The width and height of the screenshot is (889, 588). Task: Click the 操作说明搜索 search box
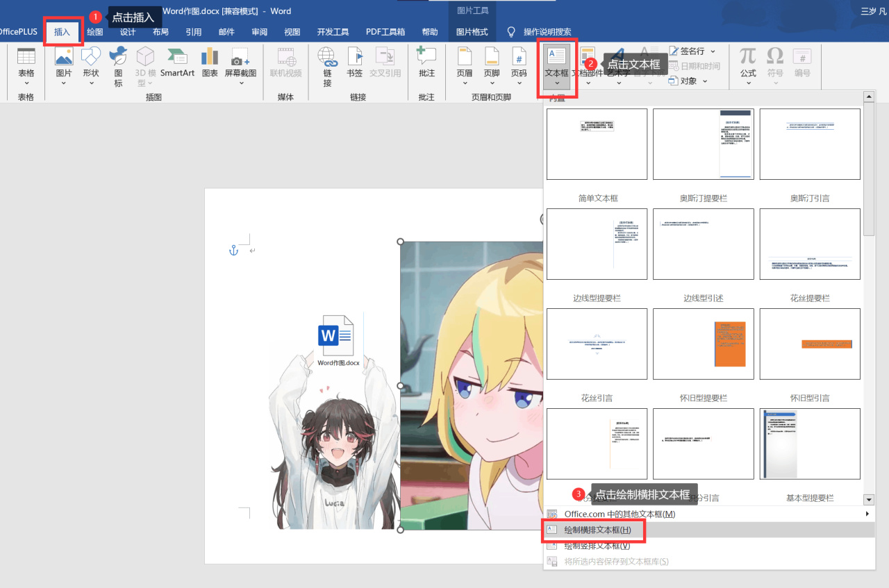(x=547, y=32)
